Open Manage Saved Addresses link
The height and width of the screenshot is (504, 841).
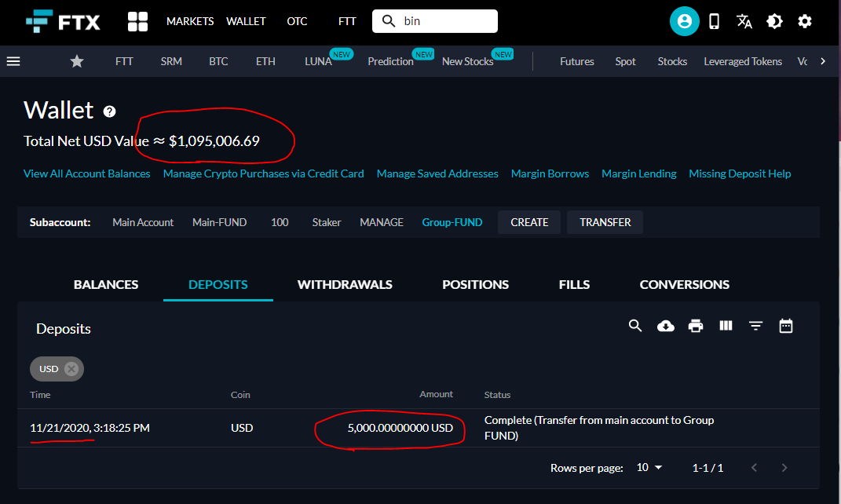point(437,173)
